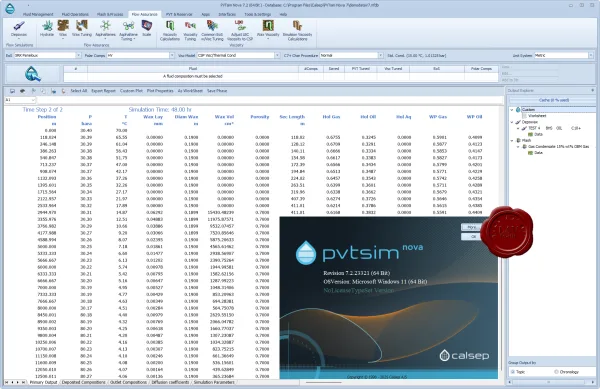Open Viscosity Calculations in the ribbon
Screen dimensions: 600x389
170,31
